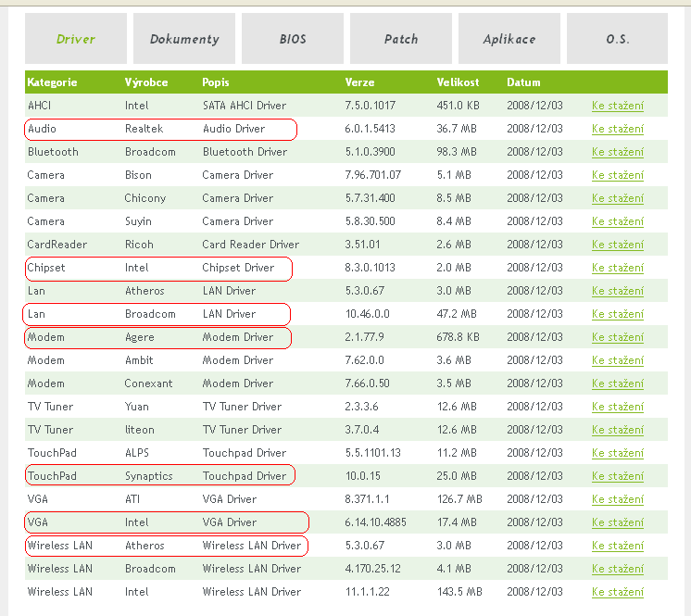Download the Intel Chipset Driver
The height and width of the screenshot is (616, 691).
pyautogui.click(x=618, y=268)
